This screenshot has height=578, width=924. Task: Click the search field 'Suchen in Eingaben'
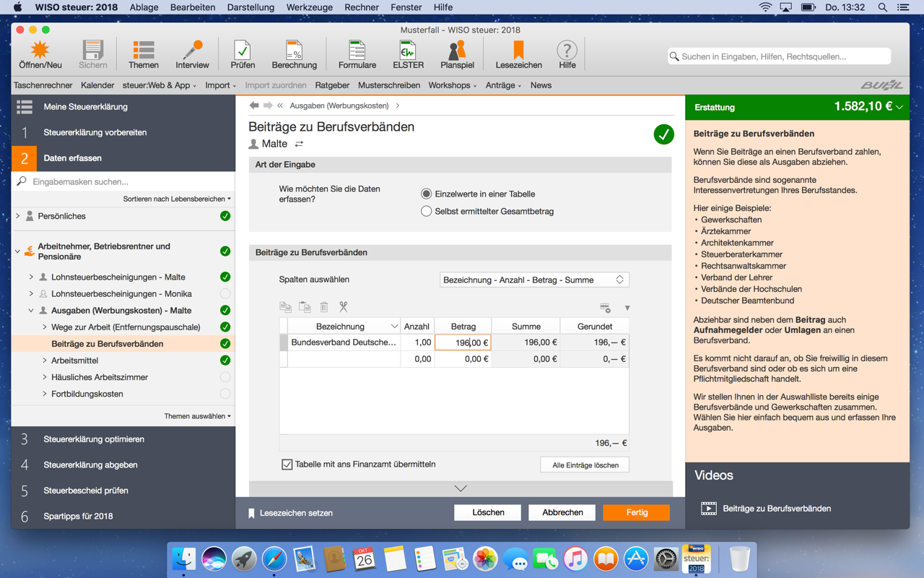780,56
